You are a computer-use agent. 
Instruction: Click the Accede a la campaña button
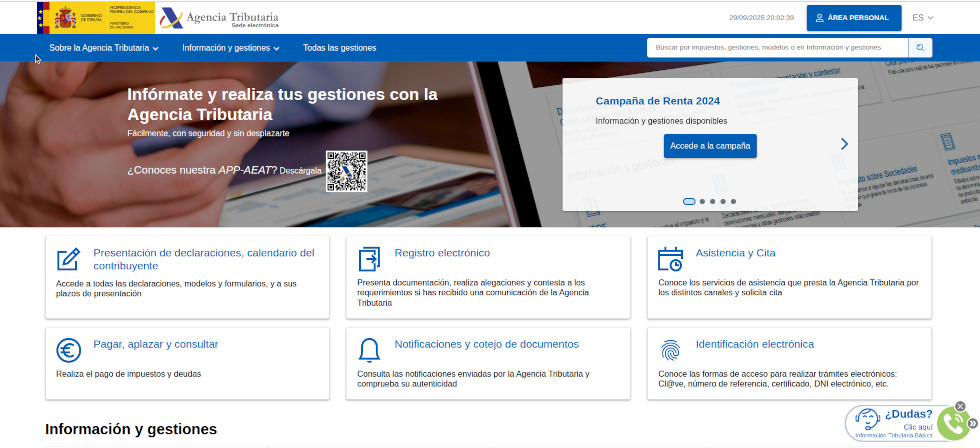click(710, 146)
